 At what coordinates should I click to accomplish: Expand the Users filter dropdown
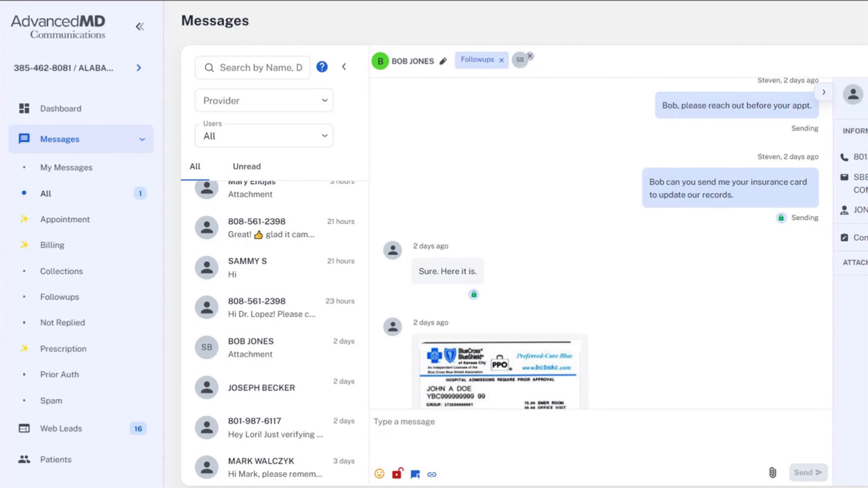pos(263,136)
